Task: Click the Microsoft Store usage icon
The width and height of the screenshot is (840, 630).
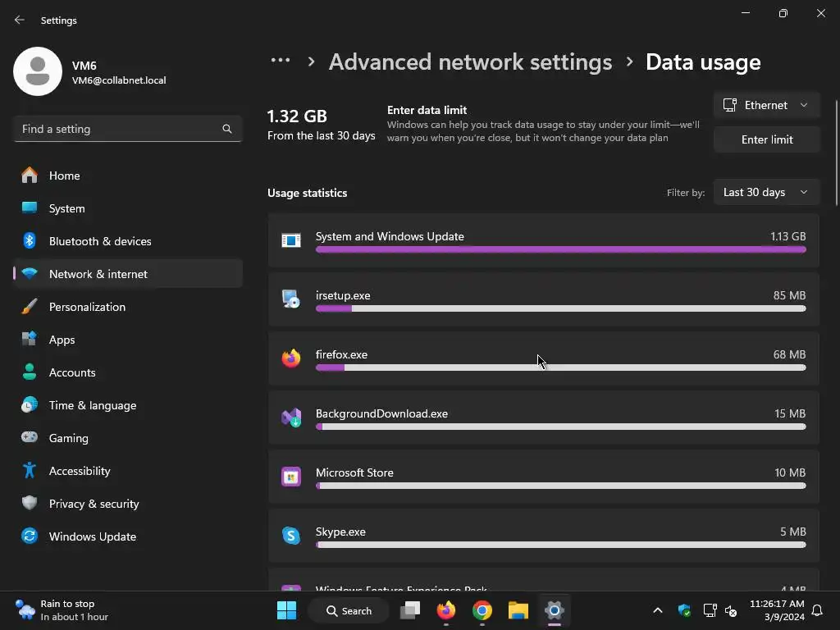Action: pyautogui.click(x=291, y=477)
